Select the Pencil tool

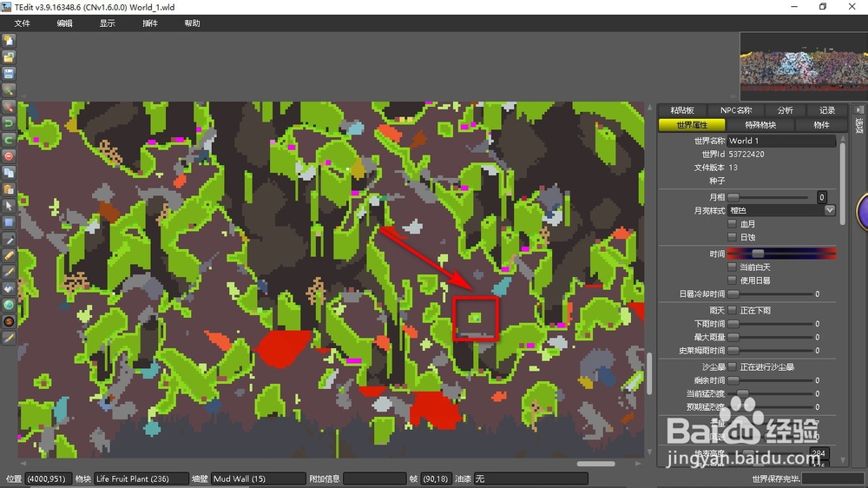[9, 256]
